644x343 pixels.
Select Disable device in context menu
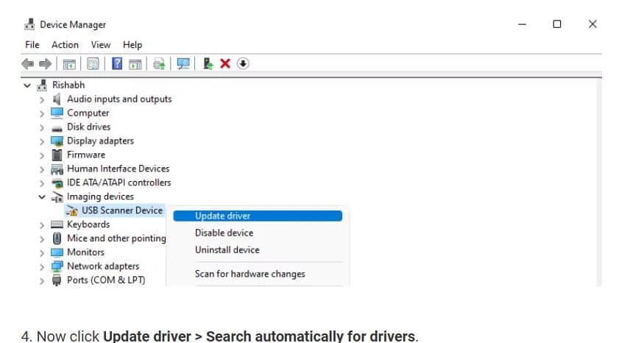pos(224,233)
